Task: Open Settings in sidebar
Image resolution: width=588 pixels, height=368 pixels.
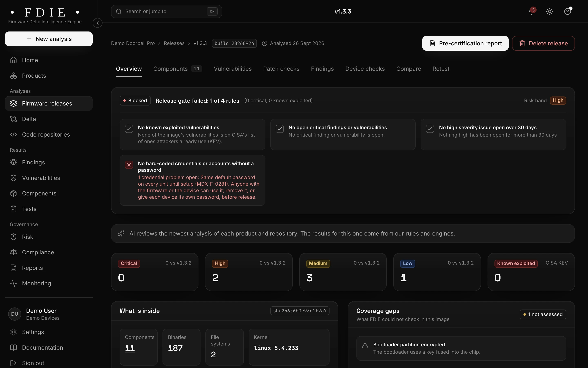Action: pyautogui.click(x=49, y=332)
